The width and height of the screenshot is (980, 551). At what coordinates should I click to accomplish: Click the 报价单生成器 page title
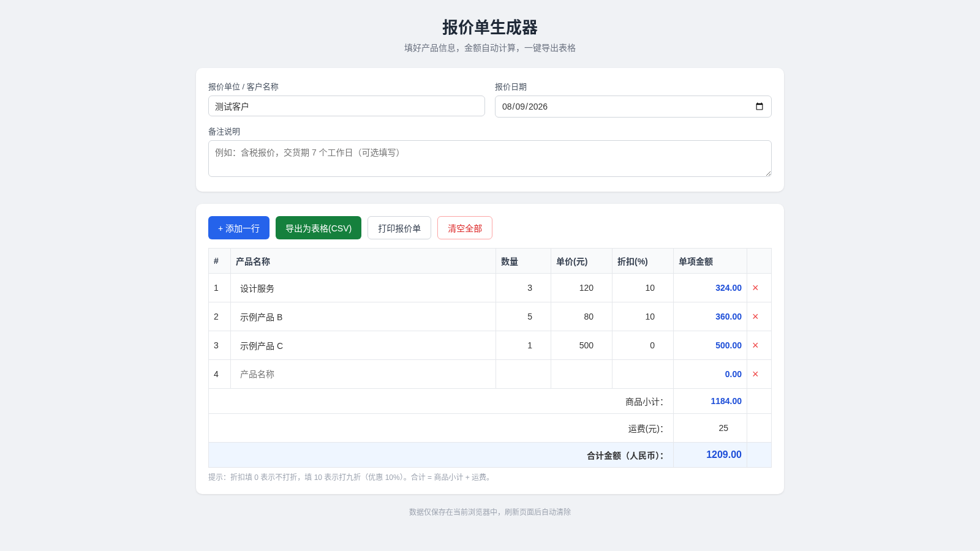point(490,28)
